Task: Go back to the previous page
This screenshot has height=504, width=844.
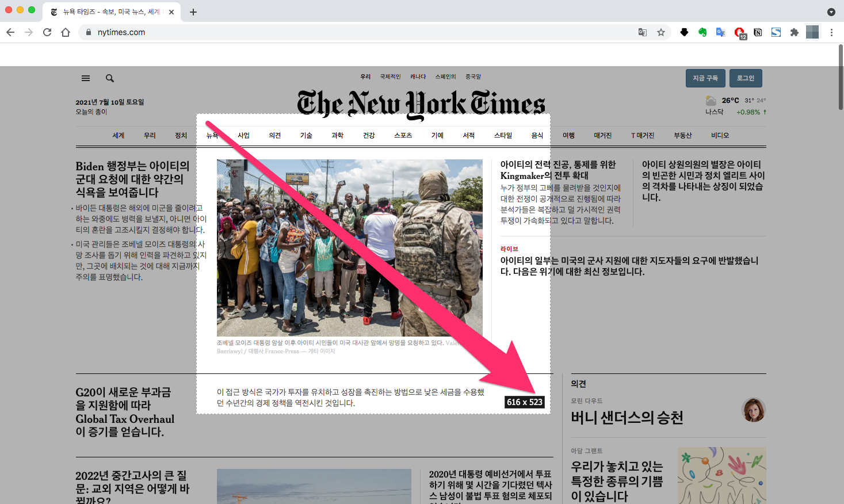Action: point(10,32)
